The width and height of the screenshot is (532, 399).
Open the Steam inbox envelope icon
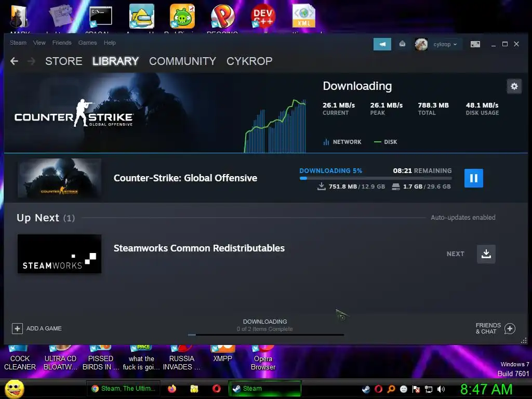(402, 44)
